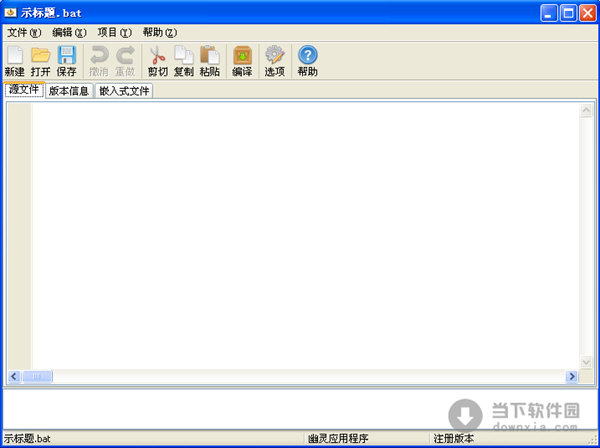The image size is (600, 448).
Task: Click the vertical scrollbar down arrow
Action: point(586,362)
